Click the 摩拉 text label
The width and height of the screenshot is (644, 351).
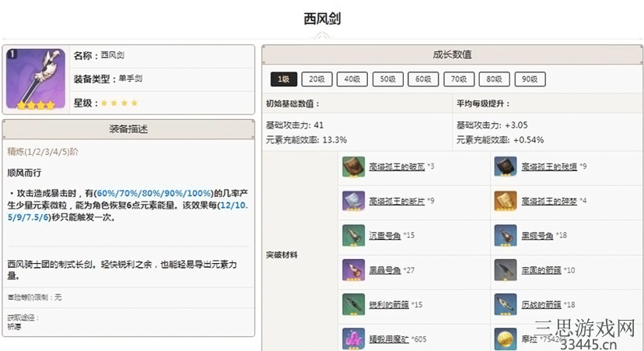[x=530, y=339]
